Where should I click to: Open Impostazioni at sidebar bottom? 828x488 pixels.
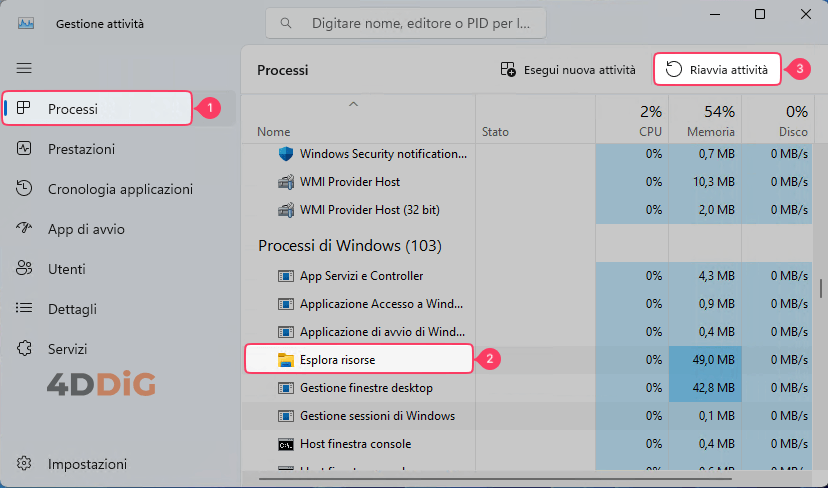click(x=119, y=464)
